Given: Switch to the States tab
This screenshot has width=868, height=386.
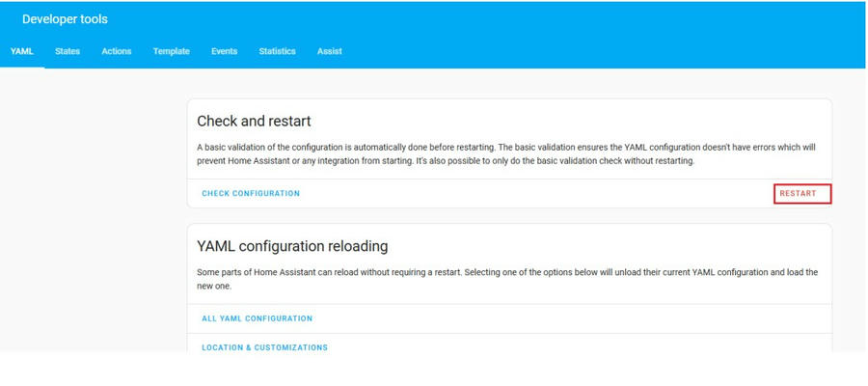Looking at the screenshot, I should tap(68, 51).
